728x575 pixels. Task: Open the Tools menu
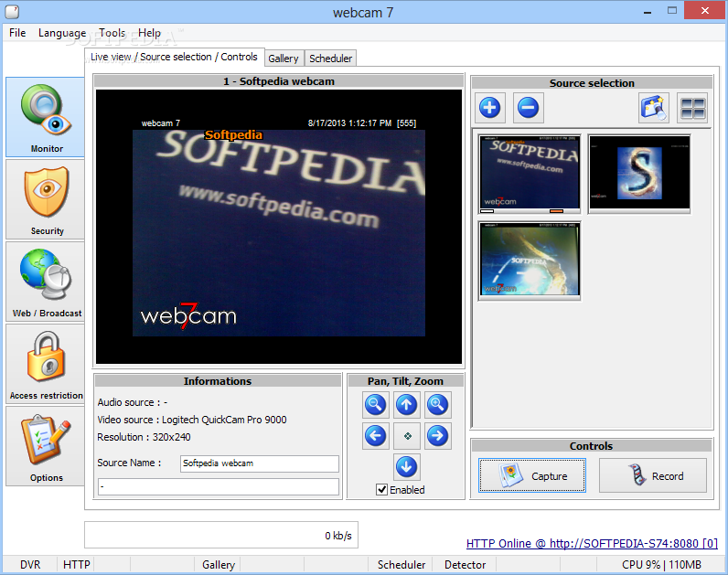click(x=112, y=33)
